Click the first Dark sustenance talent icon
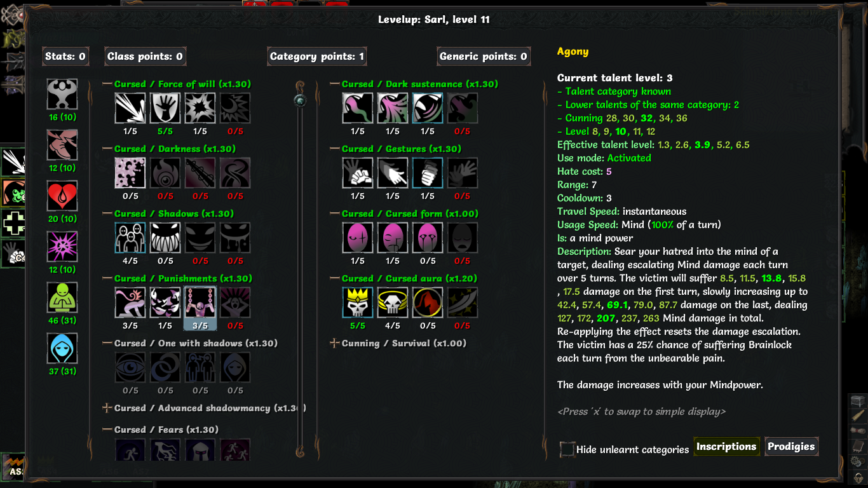The image size is (868, 488). [x=358, y=108]
